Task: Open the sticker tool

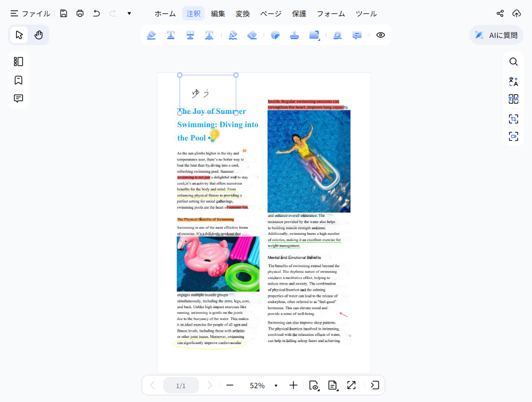Action: point(275,35)
